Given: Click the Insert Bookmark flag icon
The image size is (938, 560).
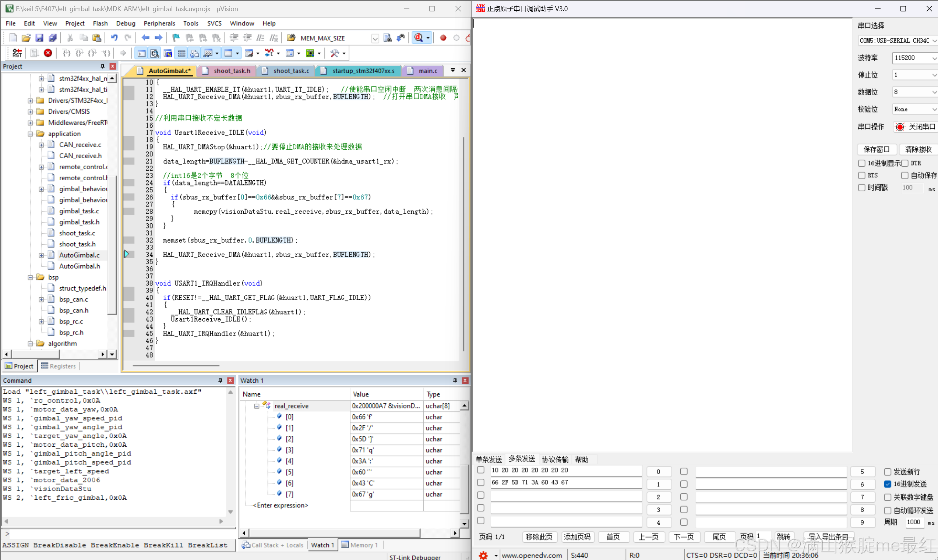Looking at the screenshot, I should pos(176,38).
